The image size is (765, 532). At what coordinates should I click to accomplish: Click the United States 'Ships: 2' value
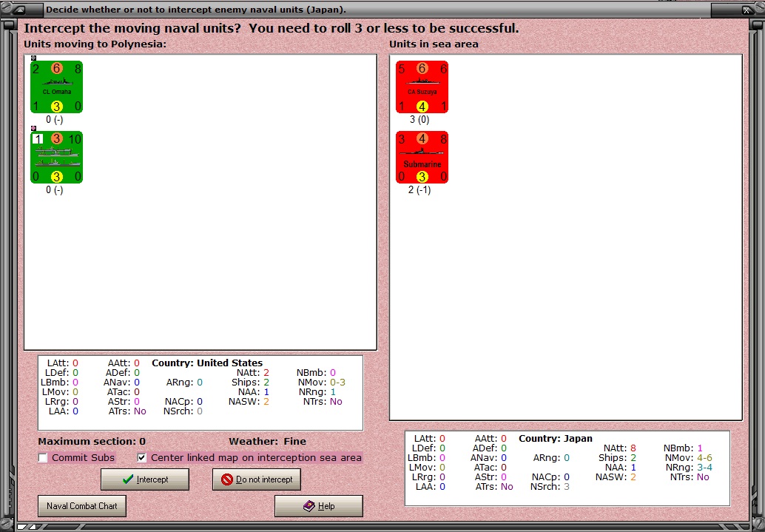(266, 382)
